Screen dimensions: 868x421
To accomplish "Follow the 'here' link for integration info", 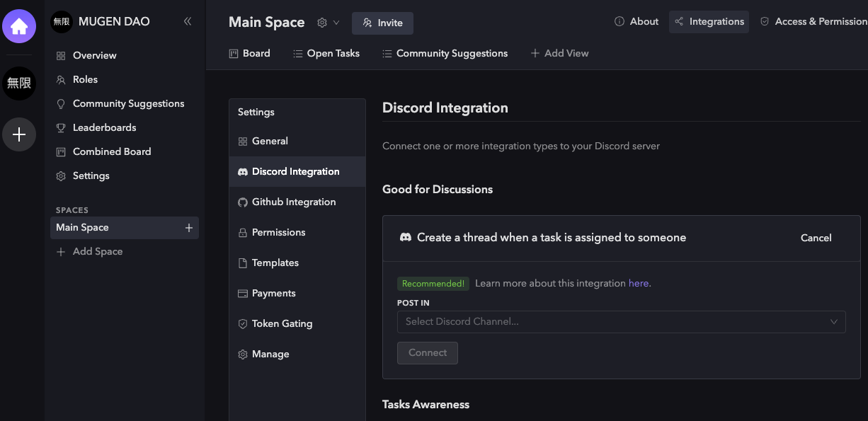I will pyautogui.click(x=638, y=283).
